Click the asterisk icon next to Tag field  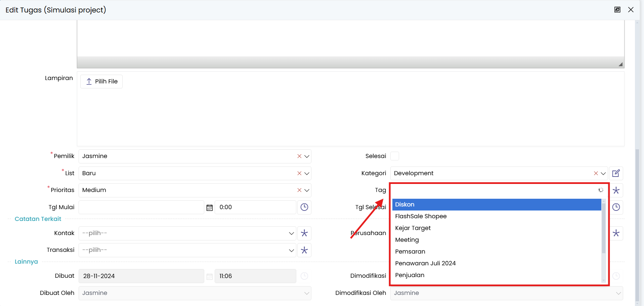coord(616,190)
